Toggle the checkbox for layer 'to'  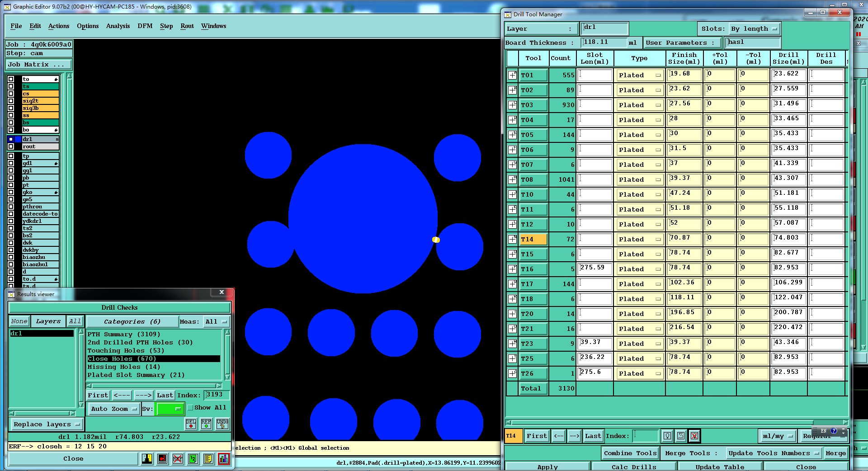click(11, 79)
